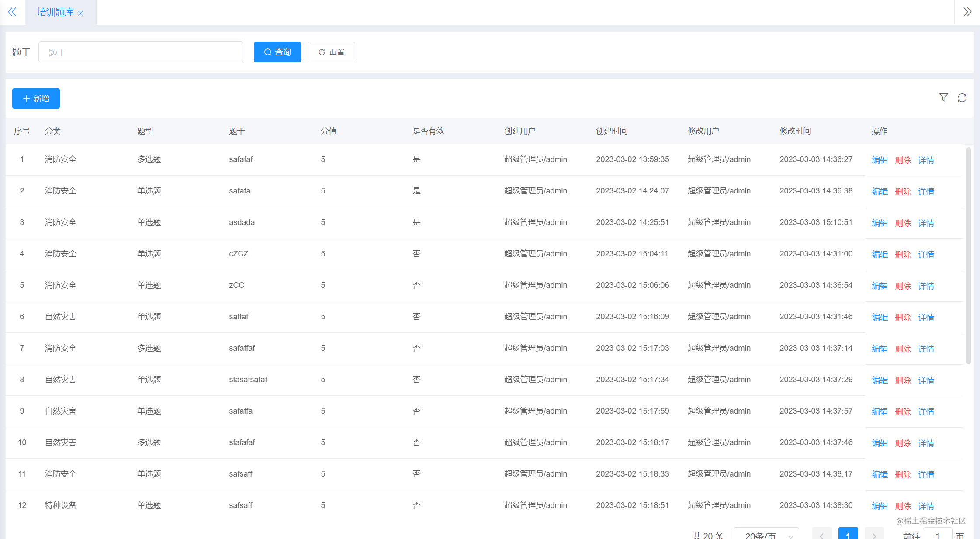Click the plus icon on the 新增 button
Screen dimensions: 980x539
[26, 98]
